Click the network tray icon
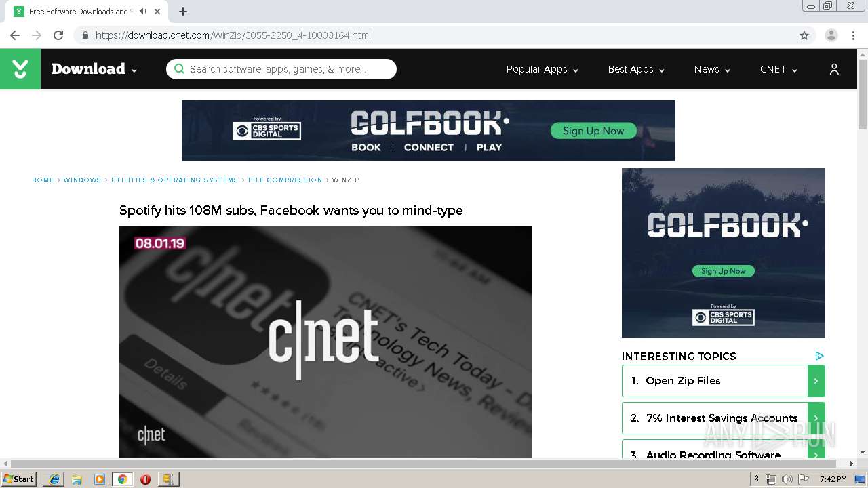Viewport: 868px width, 488px height. [771, 479]
